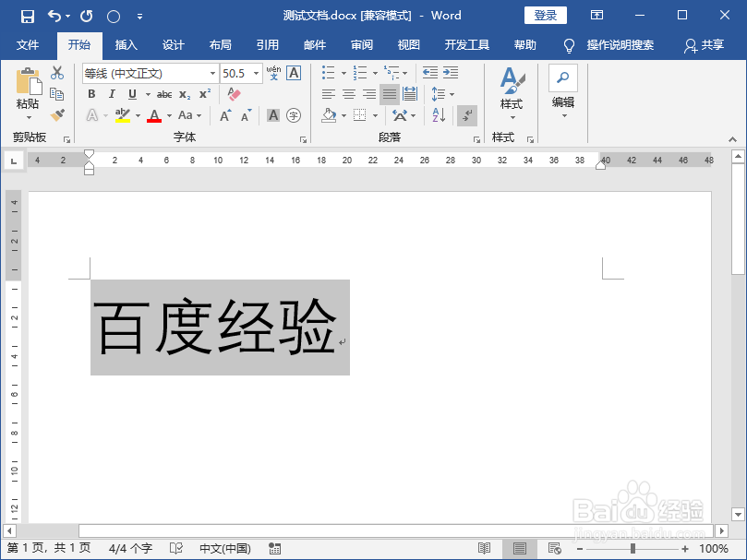Toggle show paragraph marks
Image resolution: width=747 pixels, height=560 pixels.
point(467,115)
